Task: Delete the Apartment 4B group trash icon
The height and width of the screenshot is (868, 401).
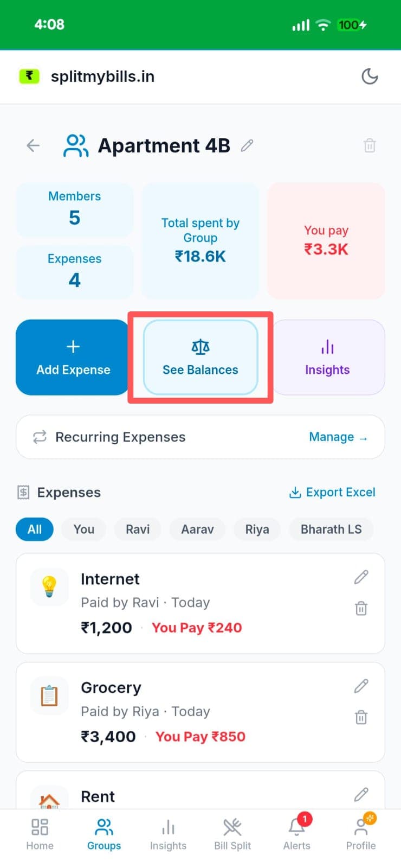Action: [370, 145]
